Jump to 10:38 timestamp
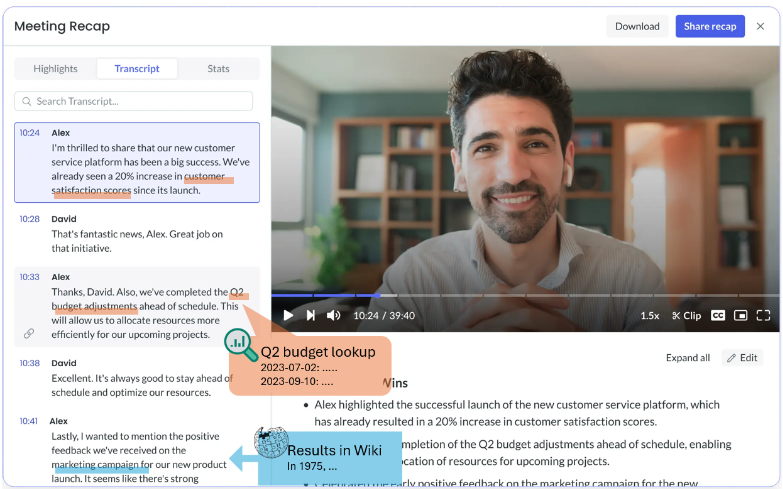 tap(29, 363)
